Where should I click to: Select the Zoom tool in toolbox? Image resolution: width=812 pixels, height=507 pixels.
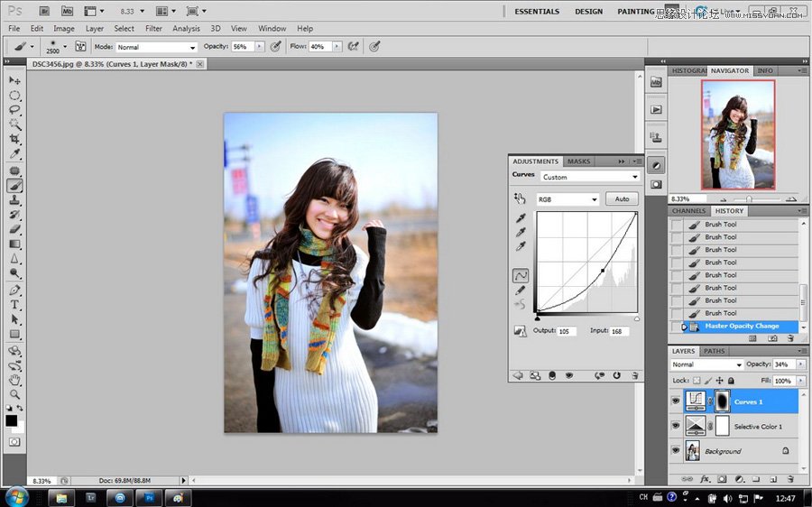click(14, 394)
